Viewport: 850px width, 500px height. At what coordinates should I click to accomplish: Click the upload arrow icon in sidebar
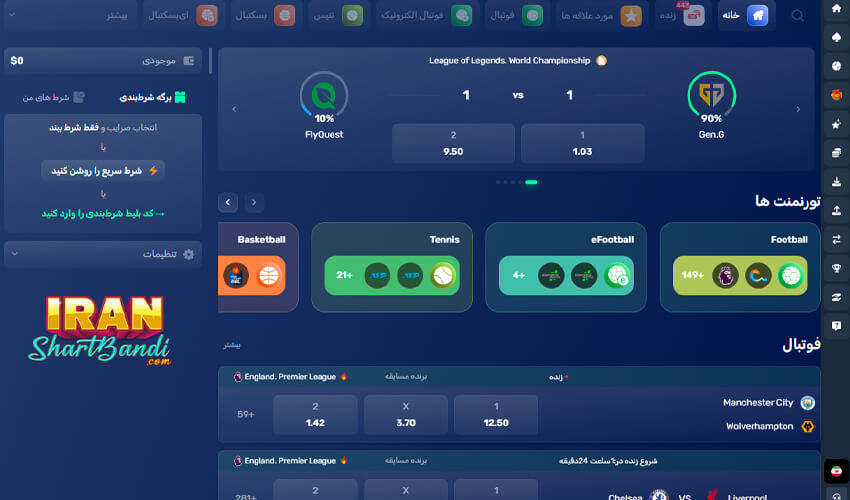[836, 210]
